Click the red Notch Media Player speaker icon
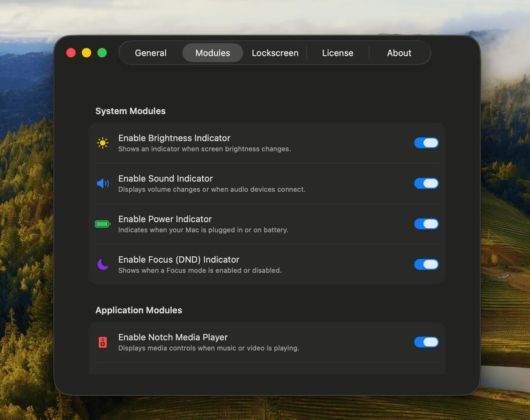 click(102, 342)
